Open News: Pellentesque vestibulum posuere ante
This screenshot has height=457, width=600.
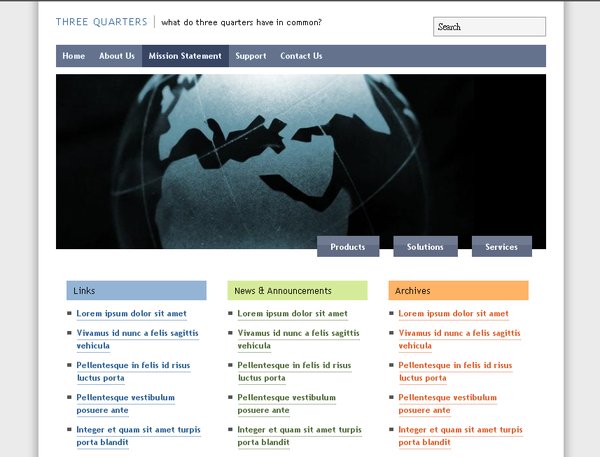(287, 403)
